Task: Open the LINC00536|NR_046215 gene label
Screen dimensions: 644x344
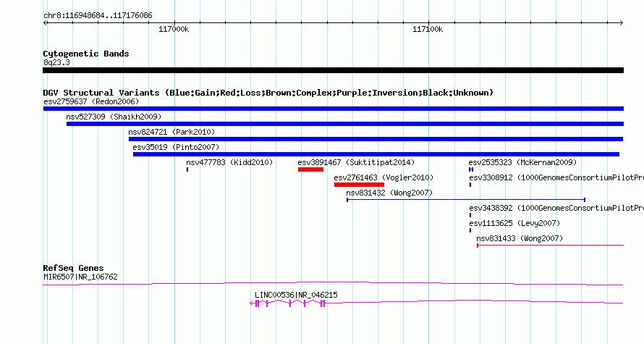Action: pos(296,295)
